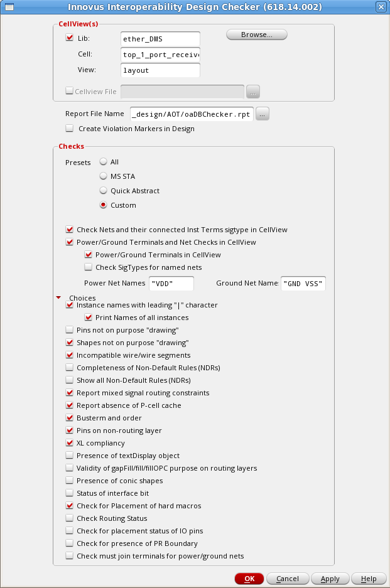The image size is (390, 588).
Task: Click the Ground Net Name input field
Action: (x=303, y=284)
